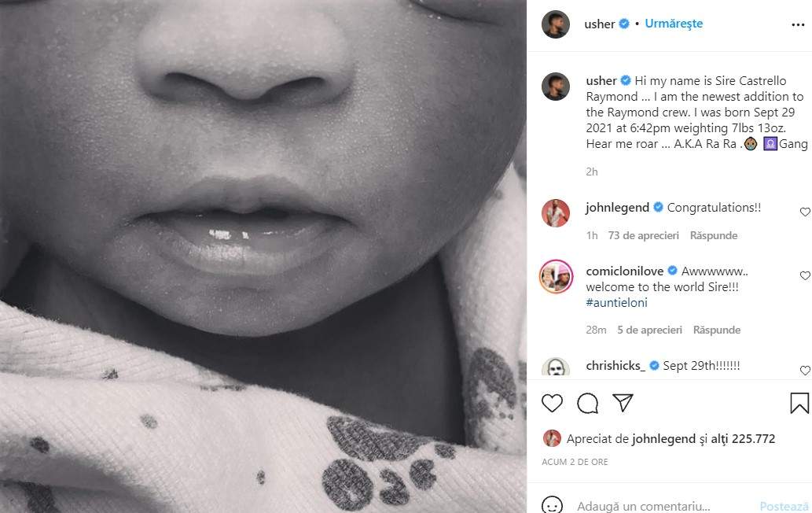Screen dimensions: 812x513
Task: Save the post with the bookmark icon
Action: point(799,403)
